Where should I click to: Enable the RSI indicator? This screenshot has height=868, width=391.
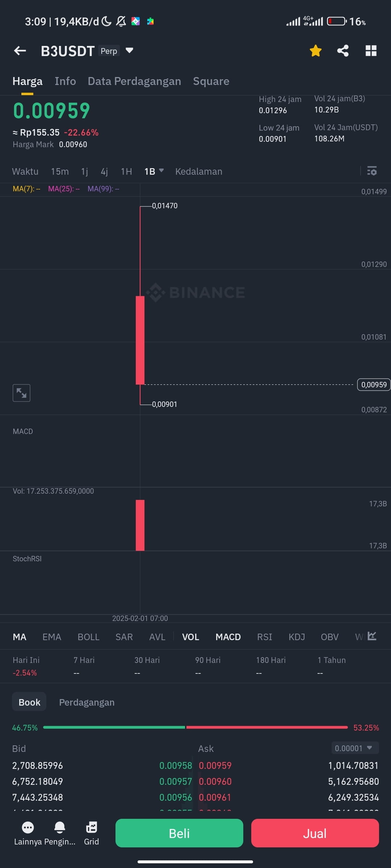pos(265,637)
